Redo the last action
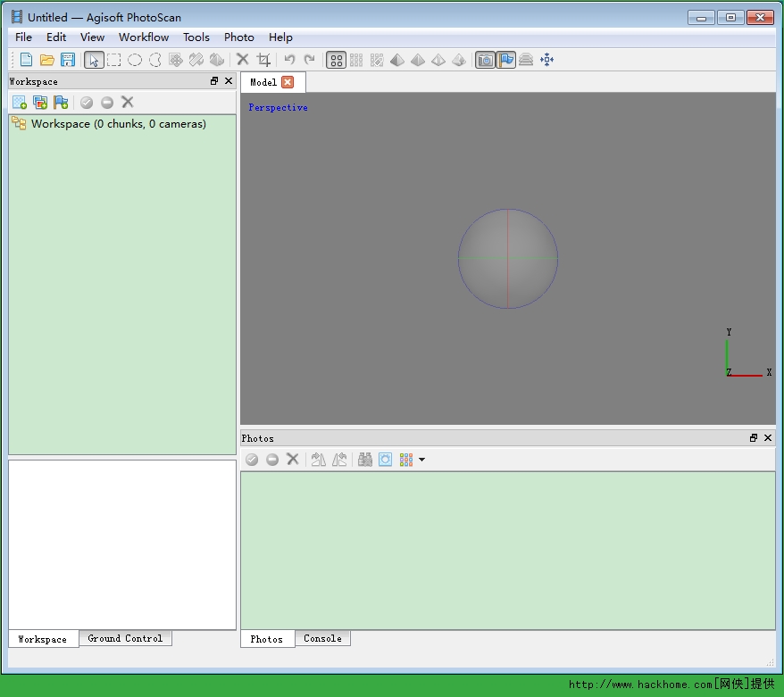The height and width of the screenshot is (697, 784). coord(310,60)
